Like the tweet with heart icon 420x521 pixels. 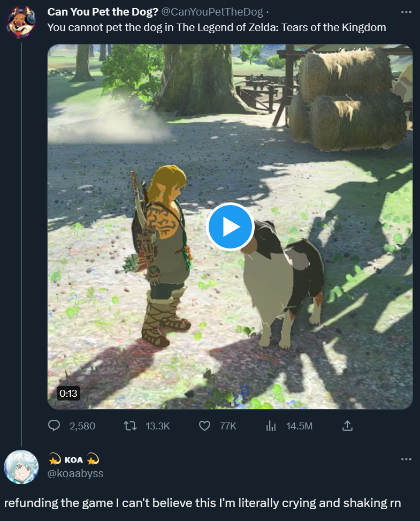click(204, 426)
